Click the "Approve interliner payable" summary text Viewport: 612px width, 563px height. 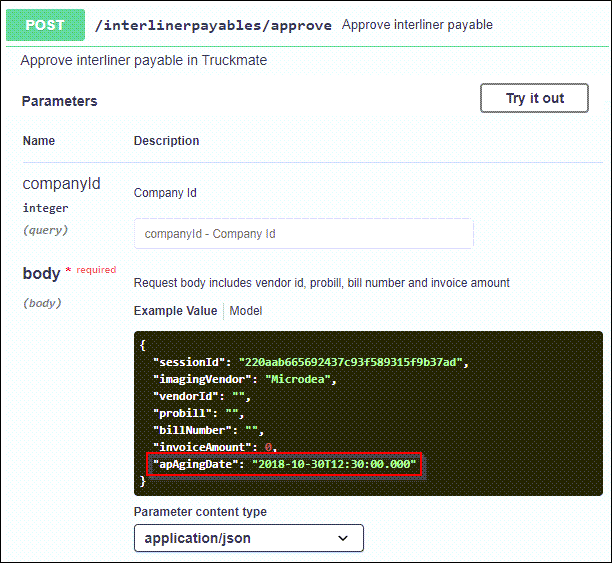(x=417, y=25)
